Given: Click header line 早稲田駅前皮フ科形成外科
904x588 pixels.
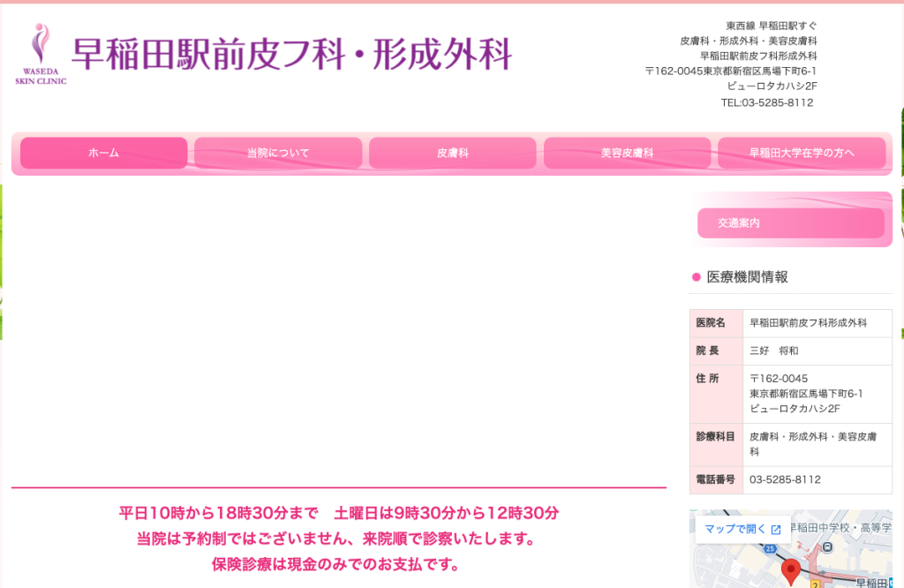Looking at the screenshot, I should (758, 56).
